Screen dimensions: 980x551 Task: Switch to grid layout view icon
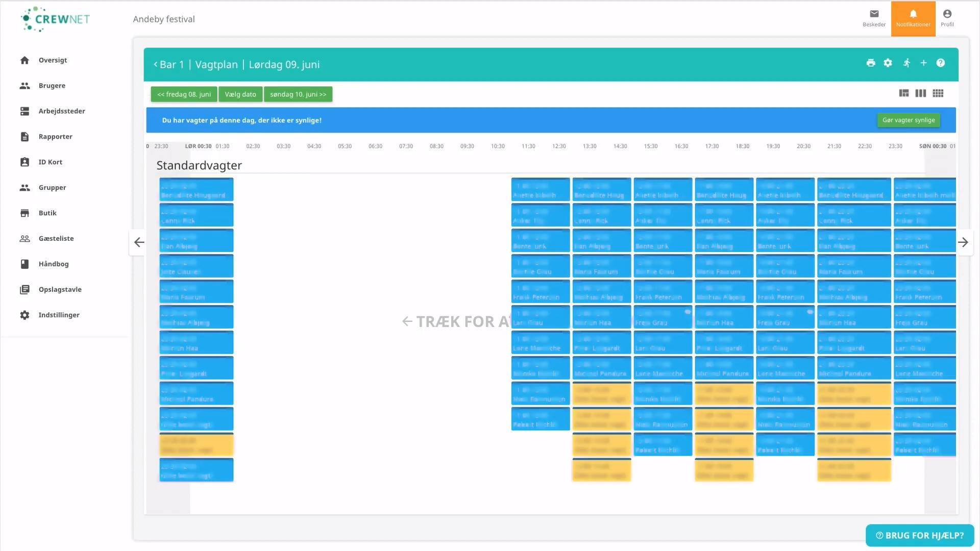click(938, 93)
